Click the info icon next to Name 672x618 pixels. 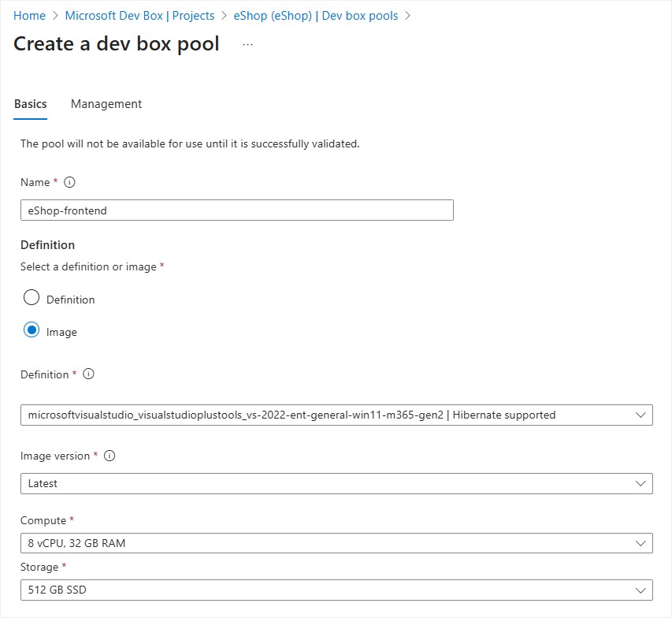(69, 182)
